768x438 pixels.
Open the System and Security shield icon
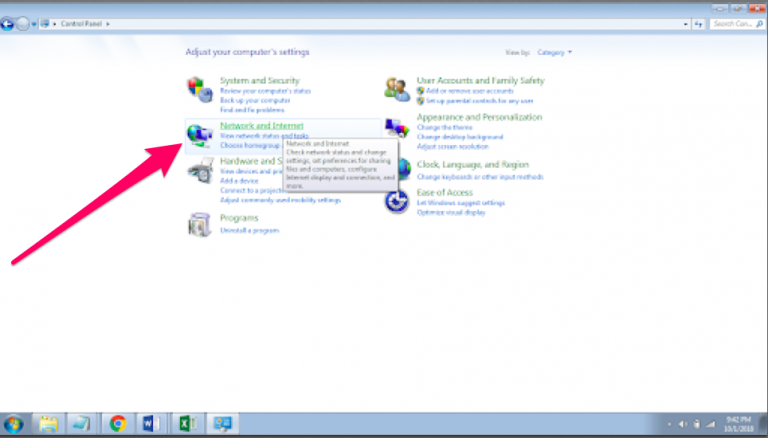[x=200, y=90]
